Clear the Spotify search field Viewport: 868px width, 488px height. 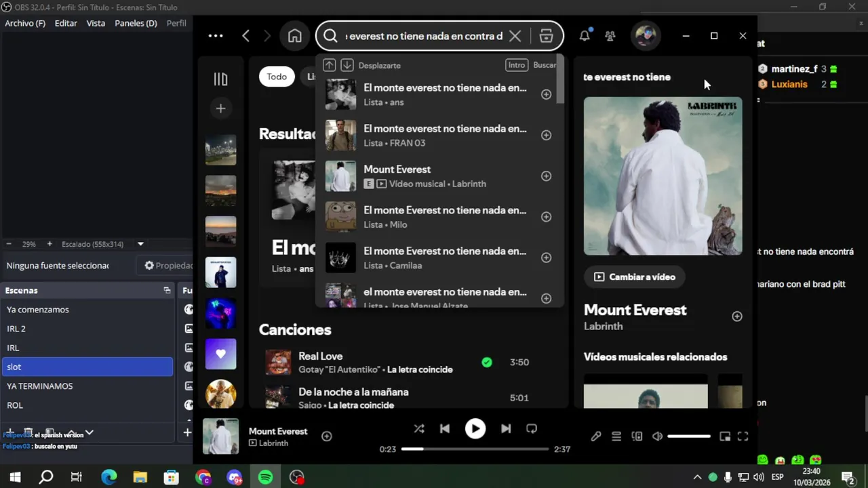point(515,36)
